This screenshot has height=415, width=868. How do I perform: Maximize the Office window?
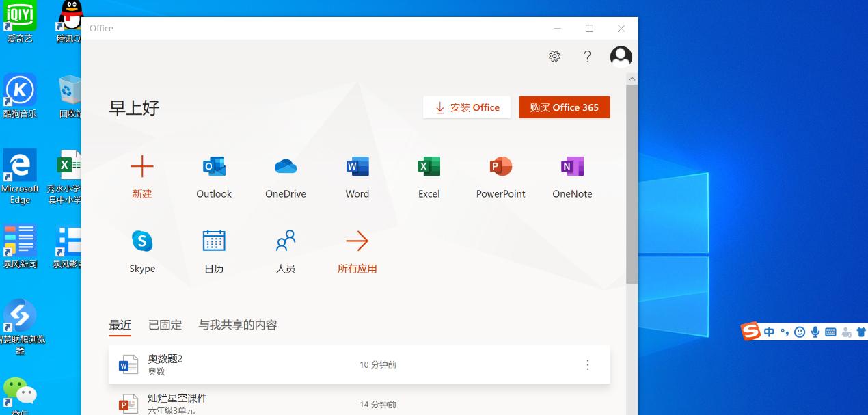589,29
